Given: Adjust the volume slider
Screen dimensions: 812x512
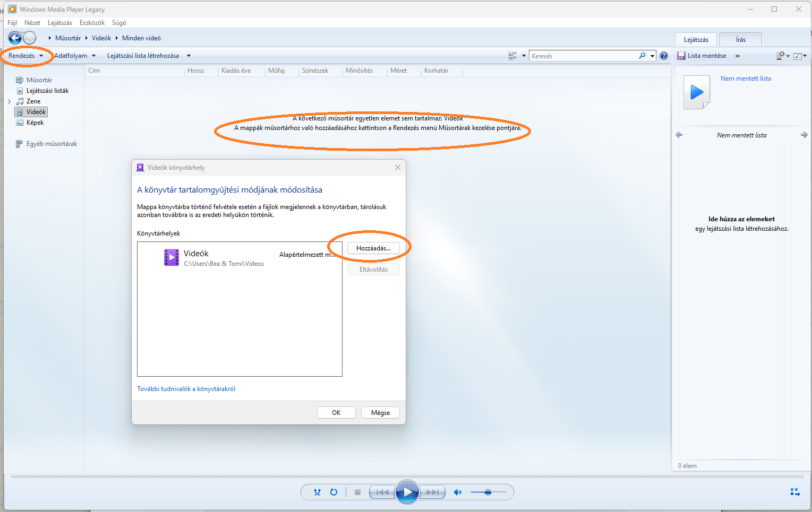Looking at the screenshot, I should point(488,492).
